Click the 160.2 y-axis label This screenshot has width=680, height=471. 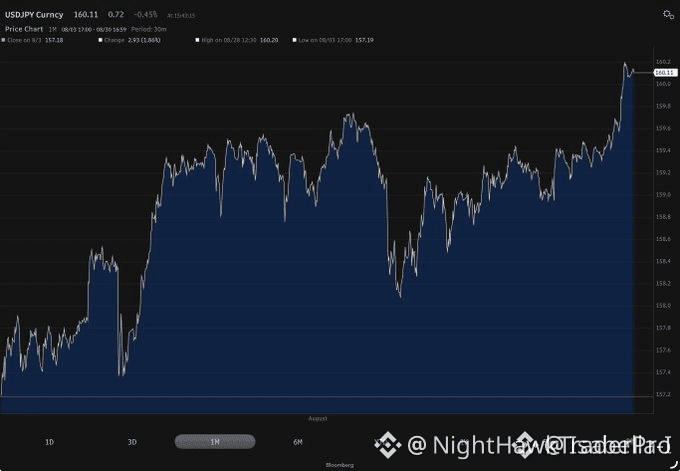point(663,62)
